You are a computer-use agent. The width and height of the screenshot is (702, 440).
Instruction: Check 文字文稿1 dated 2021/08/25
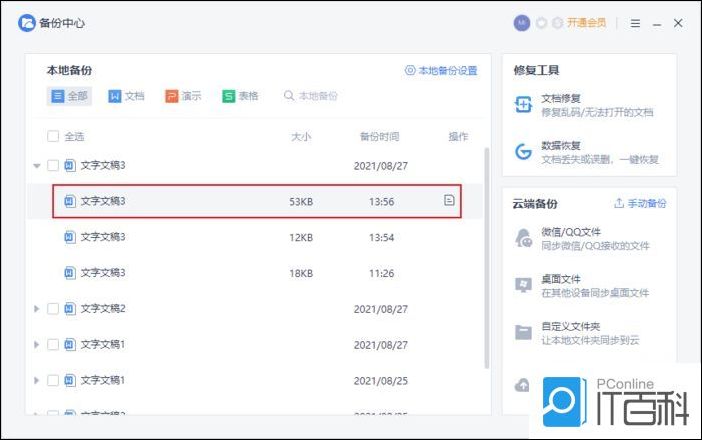click(53, 380)
